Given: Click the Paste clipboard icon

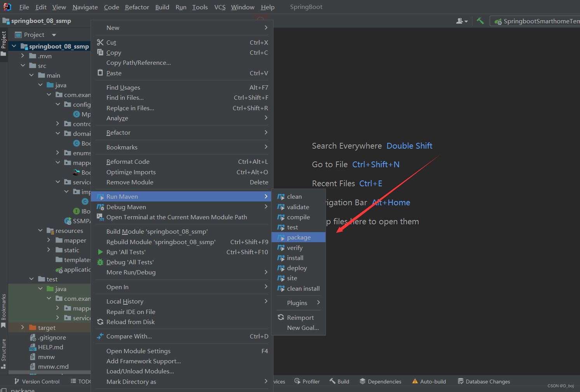Looking at the screenshot, I should pyautogui.click(x=100, y=73).
